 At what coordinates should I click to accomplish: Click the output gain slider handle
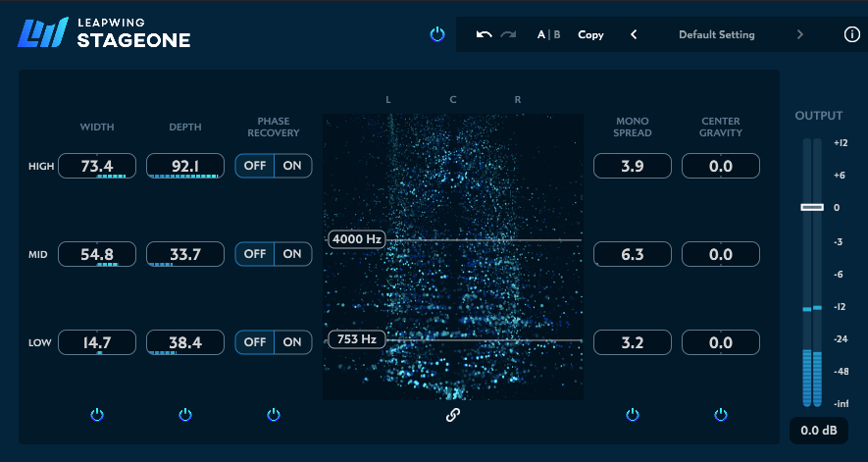point(812,207)
